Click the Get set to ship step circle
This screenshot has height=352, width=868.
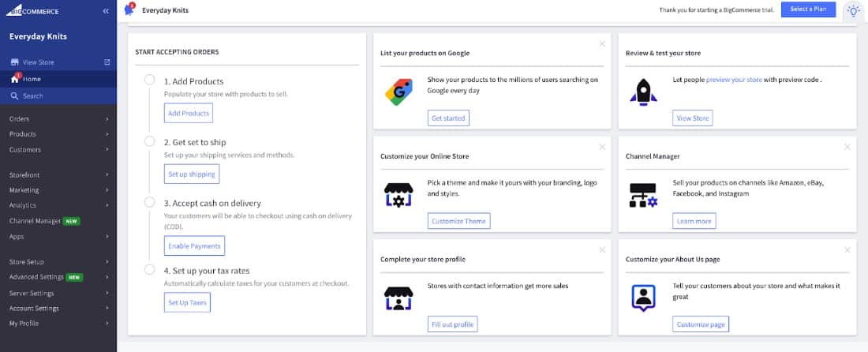tap(149, 141)
